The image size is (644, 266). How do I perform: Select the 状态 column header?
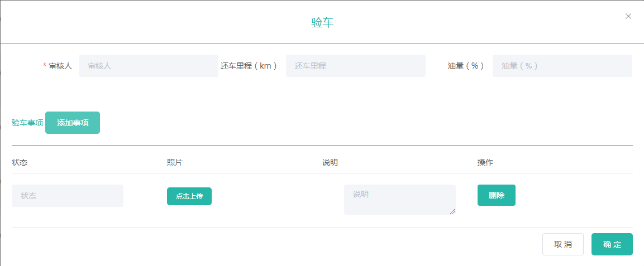tap(20, 162)
